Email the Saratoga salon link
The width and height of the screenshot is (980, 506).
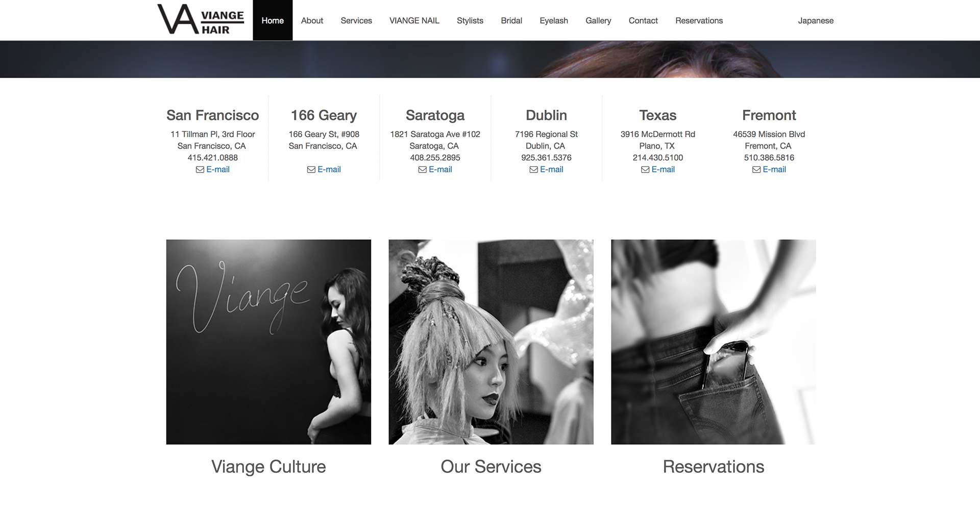tap(440, 170)
